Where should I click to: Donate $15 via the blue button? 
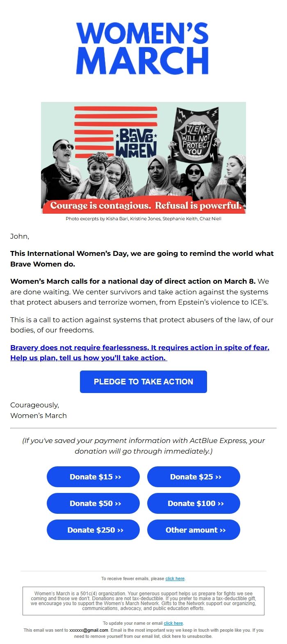pyautogui.click(x=93, y=477)
